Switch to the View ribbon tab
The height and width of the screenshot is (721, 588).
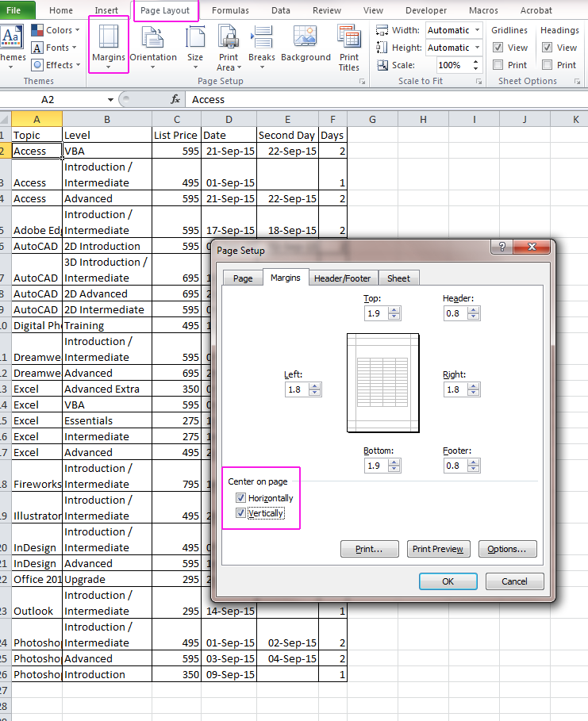(373, 10)
